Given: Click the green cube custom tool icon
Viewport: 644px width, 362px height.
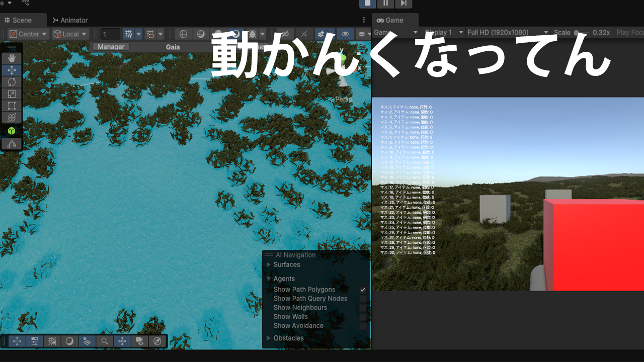Looking at the screenshot, I should 11,131.
